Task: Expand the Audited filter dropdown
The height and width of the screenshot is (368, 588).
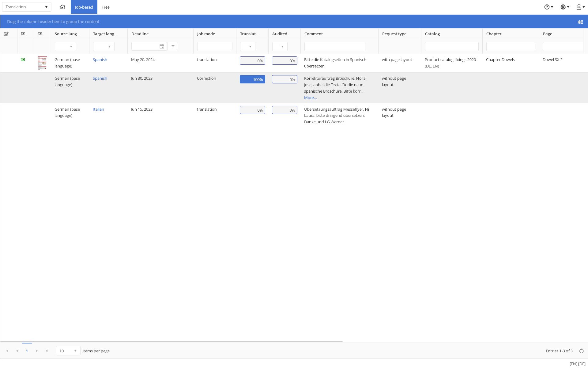Action: click(x=280, y=47)
